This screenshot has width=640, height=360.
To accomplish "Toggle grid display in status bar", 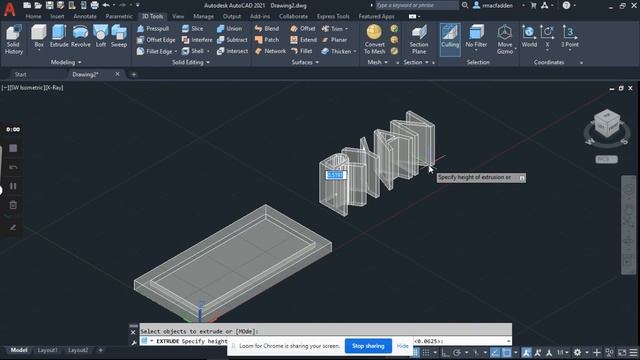I will click(x=415, y=352).
